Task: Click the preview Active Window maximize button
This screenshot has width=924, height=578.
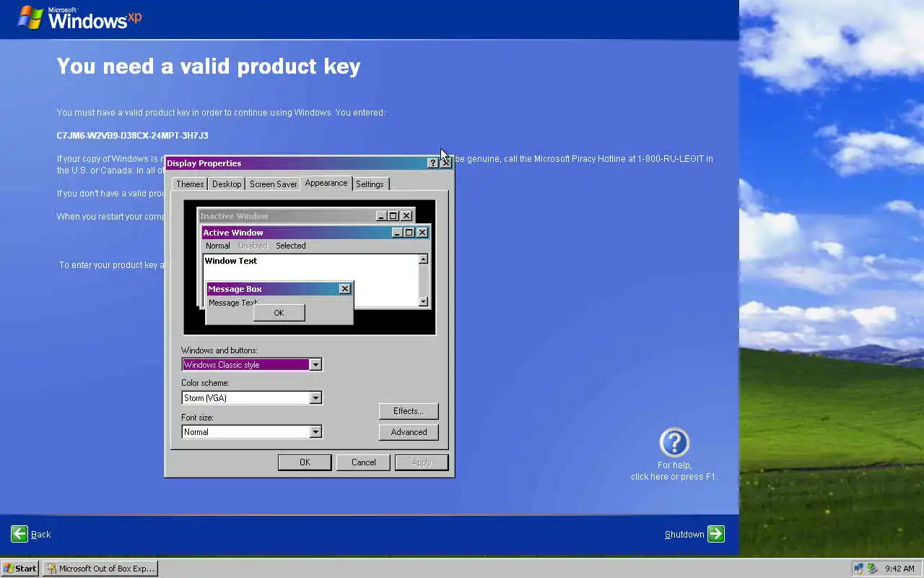Action: point(409,233)
